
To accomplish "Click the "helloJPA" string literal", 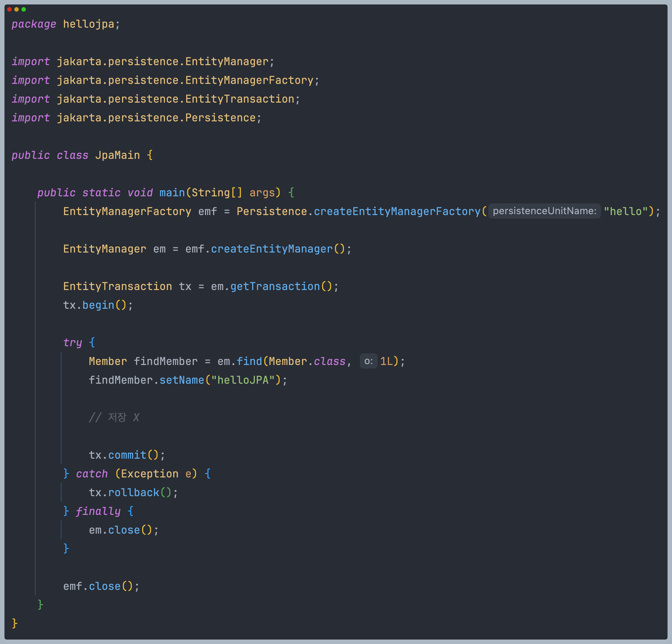I will [243, 380].
